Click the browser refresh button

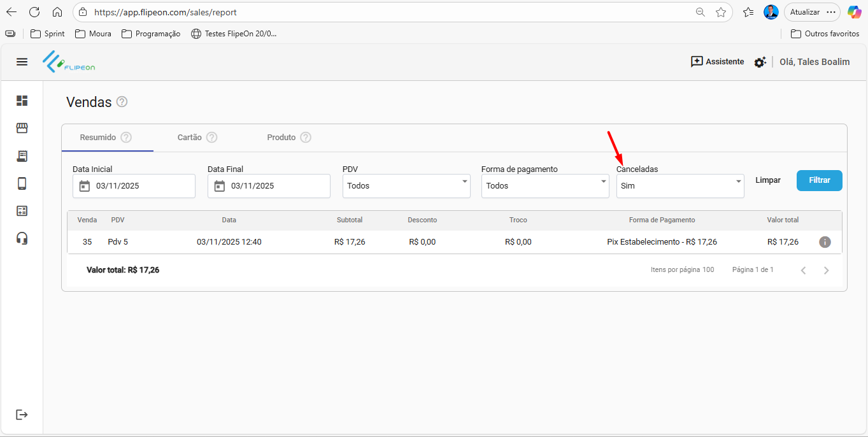34,12
